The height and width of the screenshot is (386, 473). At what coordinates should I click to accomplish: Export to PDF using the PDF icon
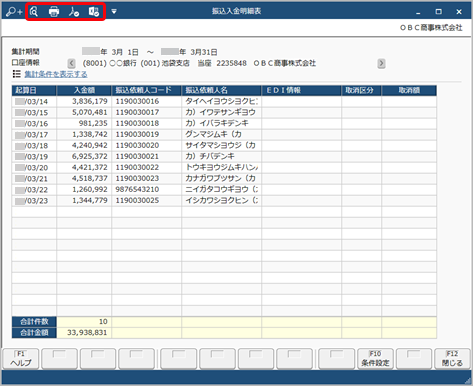coord(74,12)
